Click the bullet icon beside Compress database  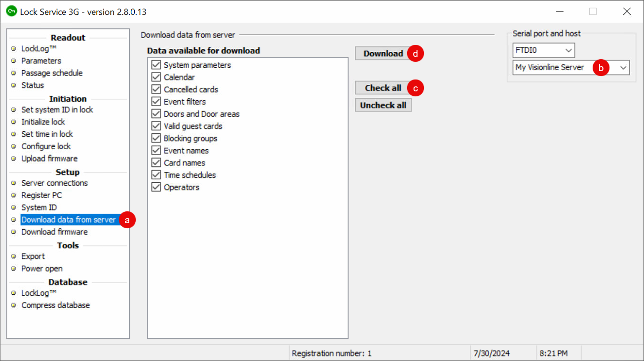click(13, 305)
